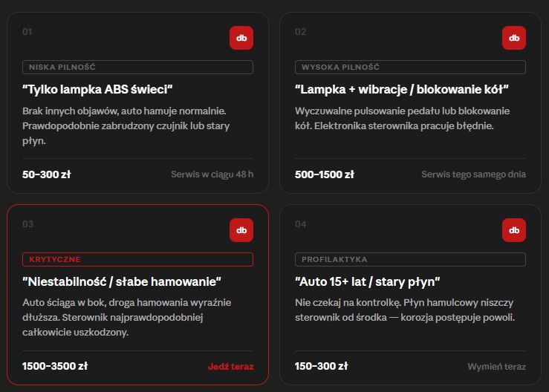Viewport: 549px width, 392px height.
Task: Open 'Niestabilność / słabe hamowanie' heading
Action: [123, 281]
